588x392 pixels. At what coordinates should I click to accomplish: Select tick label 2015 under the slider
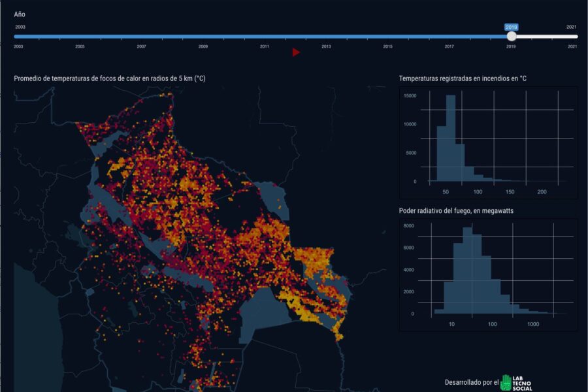tap(387, 46)
